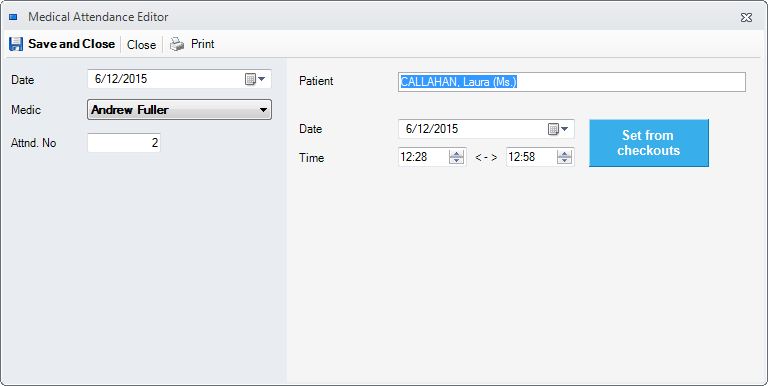
Task: Decrease end time 12:58 with down arrow
Action: [x=564, y=161]
